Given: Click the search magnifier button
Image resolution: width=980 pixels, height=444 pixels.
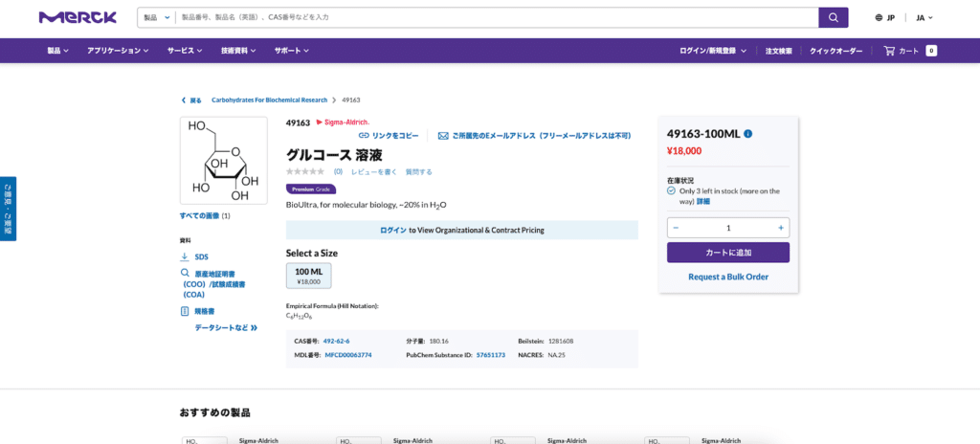Looking at the screenshot, I should pos(833,17).
